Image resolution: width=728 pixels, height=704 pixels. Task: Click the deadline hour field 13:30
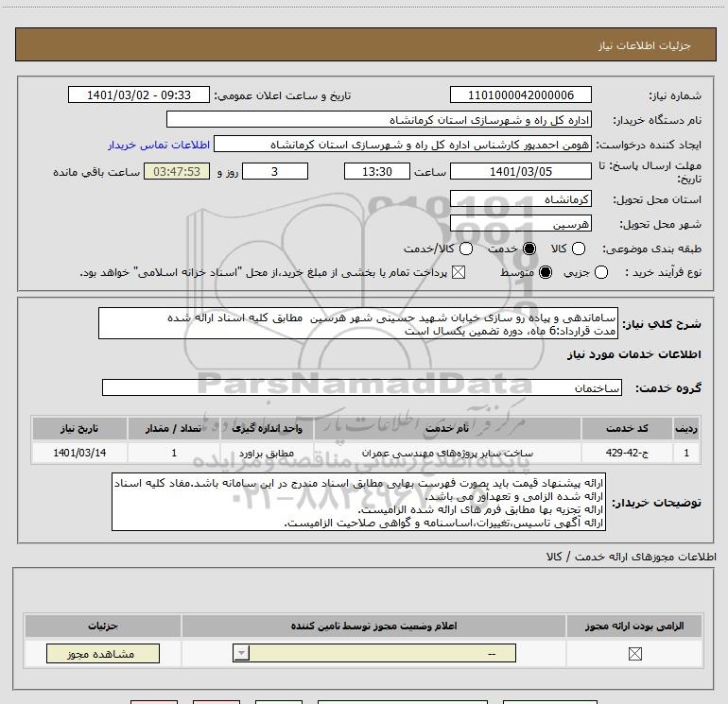377,171
